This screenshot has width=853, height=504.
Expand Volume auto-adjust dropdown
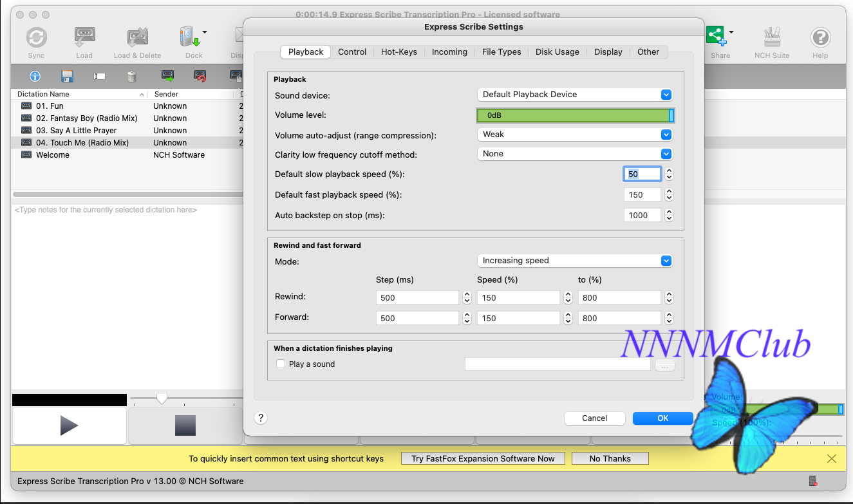[574, 135]
